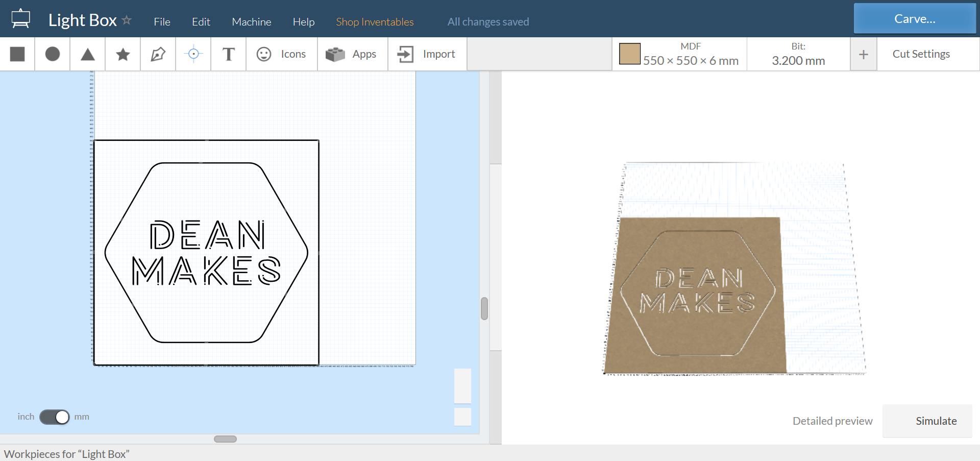980x461 pixels.
Task: Open the Edit menu
Action: 201,22
